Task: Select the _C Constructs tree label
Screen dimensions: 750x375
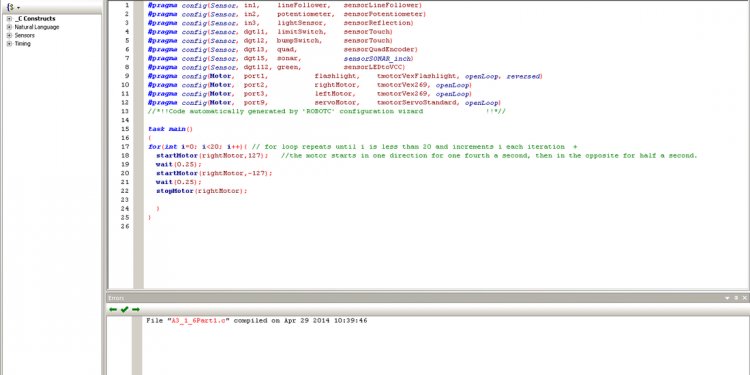Action: click(x=35, y=19)
